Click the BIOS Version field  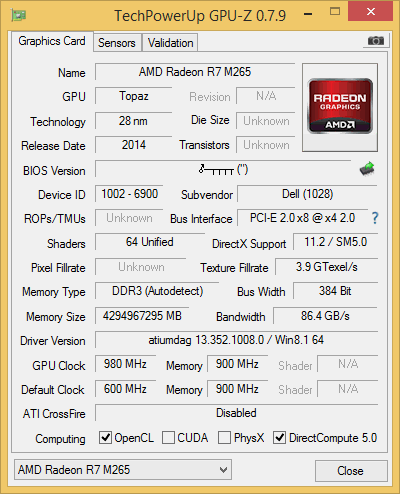(x=223, y=169)
